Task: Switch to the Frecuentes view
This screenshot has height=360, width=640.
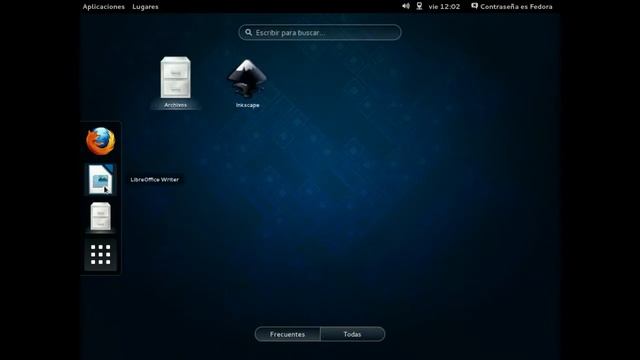Action: (x=287, y=334)
